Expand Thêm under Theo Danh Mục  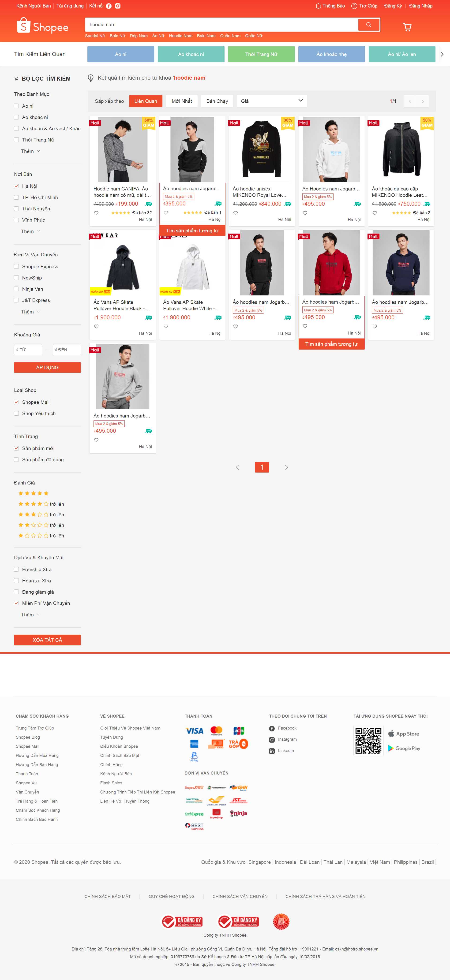pos(30,151)
